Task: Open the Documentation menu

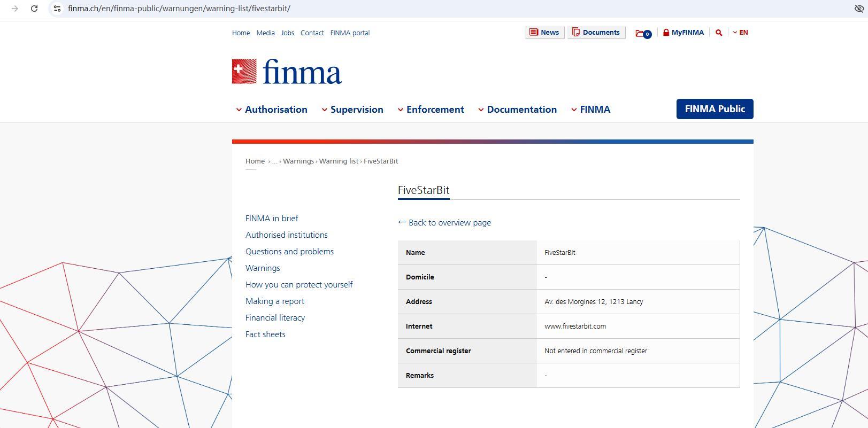Action: coord(517,110)
